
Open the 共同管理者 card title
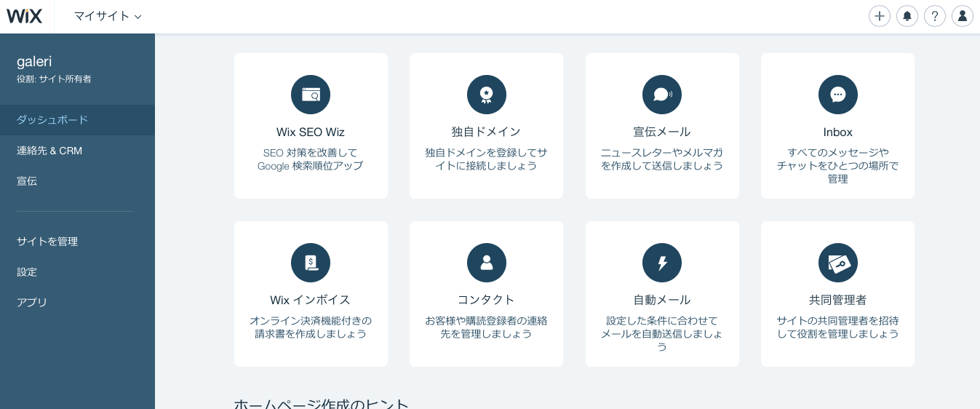[x=838, y=300]
